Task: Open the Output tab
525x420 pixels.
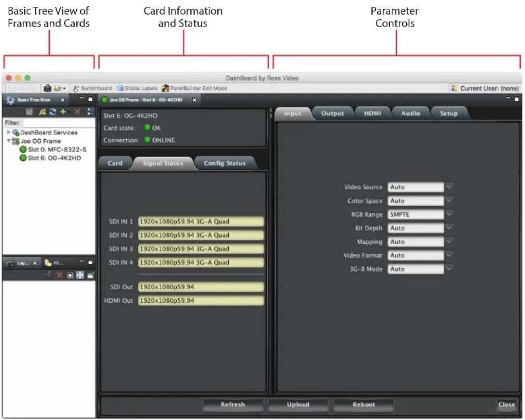Action: click(332, 113)
